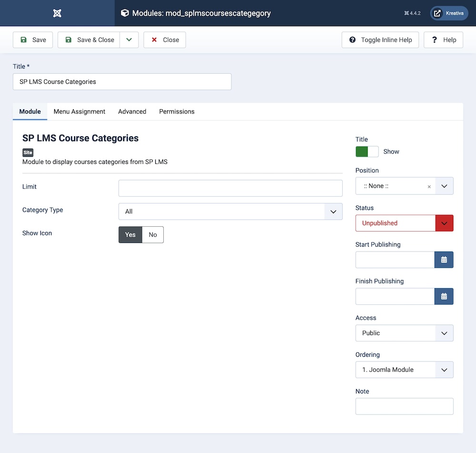The image size is (476, 453).
Task: Click the Save button
Action: click(33, 40)
